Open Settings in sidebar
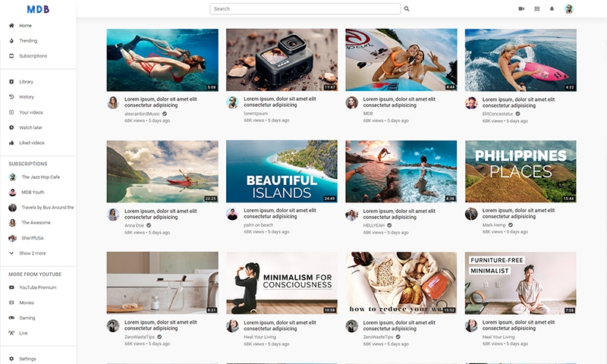 (27, 359)
